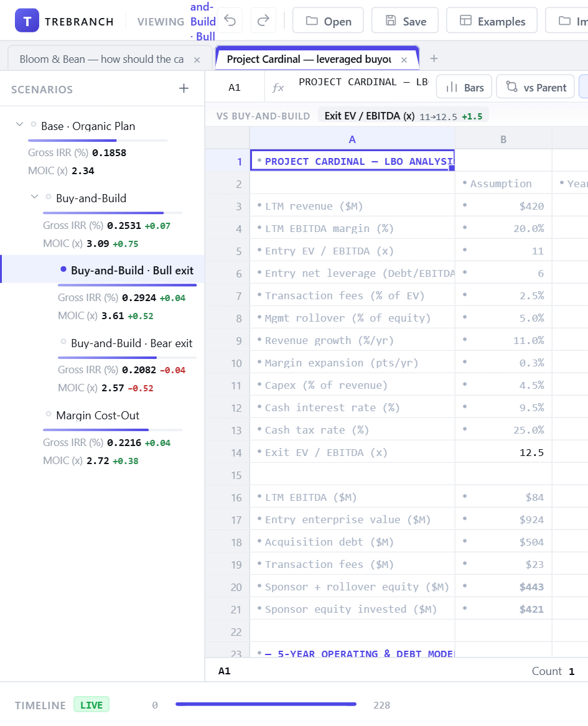Close the Project Cardinal tab

coord(404,60)
